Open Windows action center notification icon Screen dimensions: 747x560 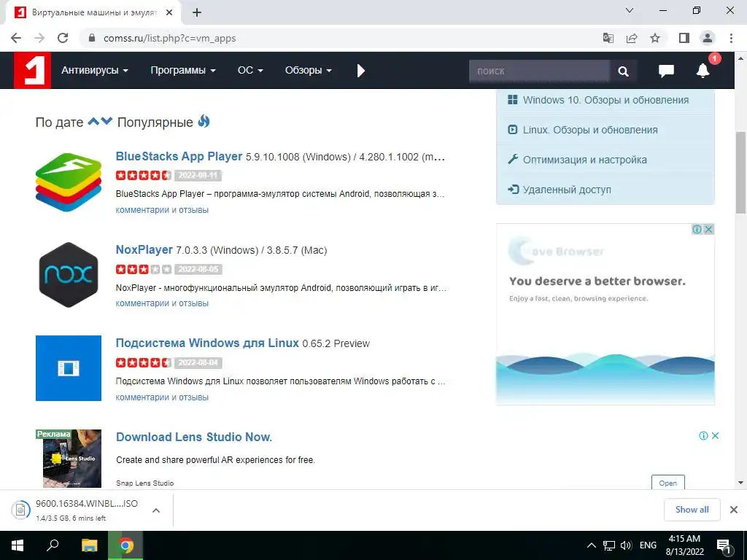[x=724, y=545]
